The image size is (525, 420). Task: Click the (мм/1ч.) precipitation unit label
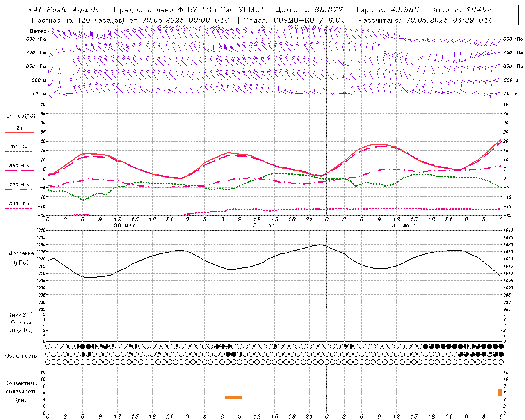(21, 330)
